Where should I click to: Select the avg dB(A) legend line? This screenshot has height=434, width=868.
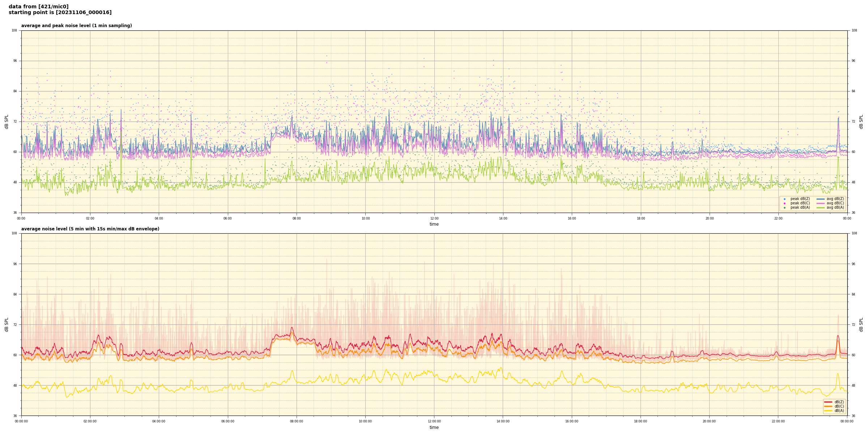[821, 208]
